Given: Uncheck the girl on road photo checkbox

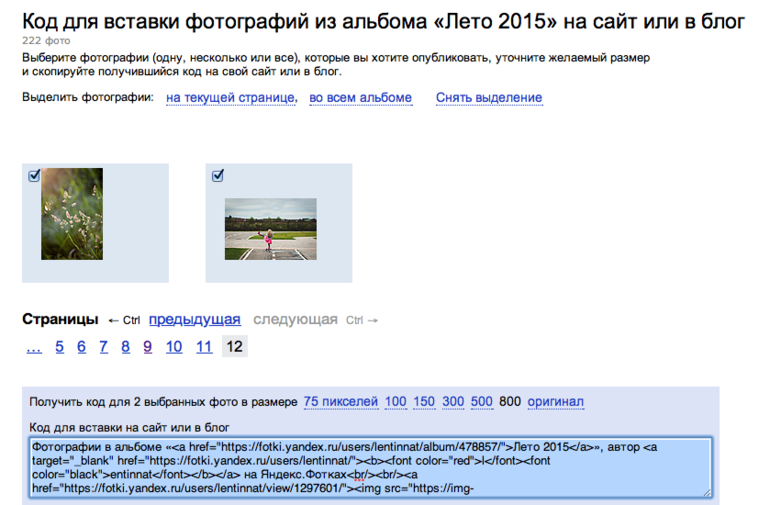Looking at the screenshot, I should (218, 176).
